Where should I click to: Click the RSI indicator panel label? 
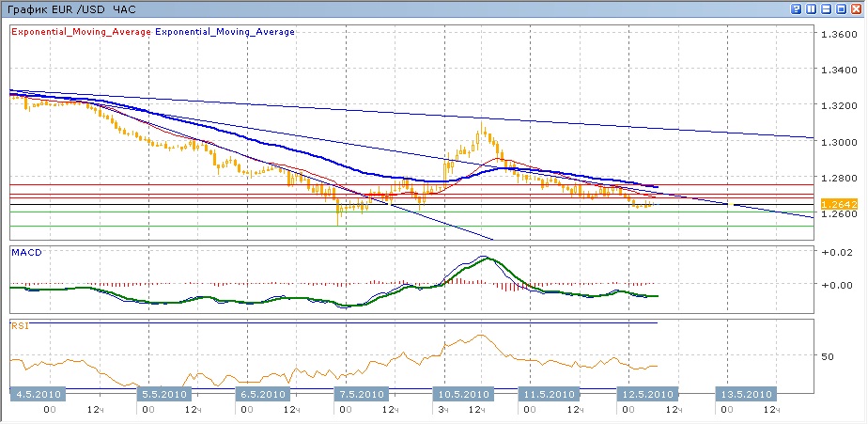pos(20,326)
